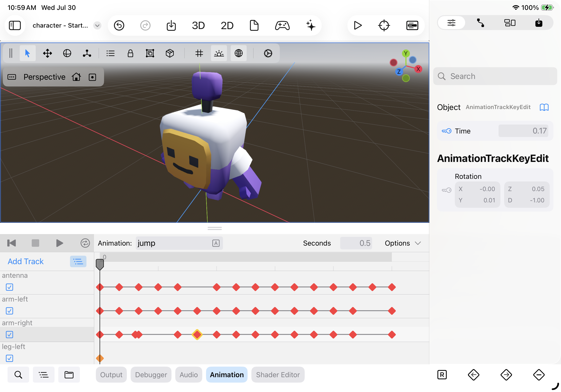Lock the selected node with the padlock icon
Viewport: 561px width, 392px height.
pyautogui.click(x=130, y=53)
